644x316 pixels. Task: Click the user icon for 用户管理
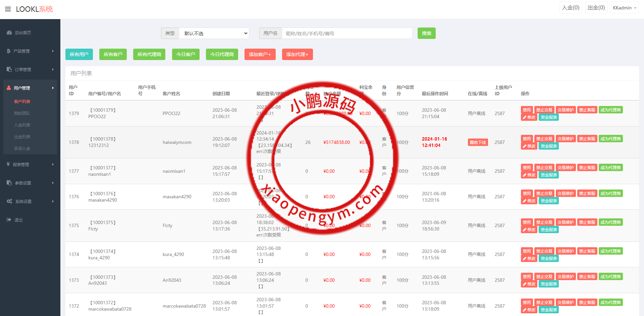9,88
